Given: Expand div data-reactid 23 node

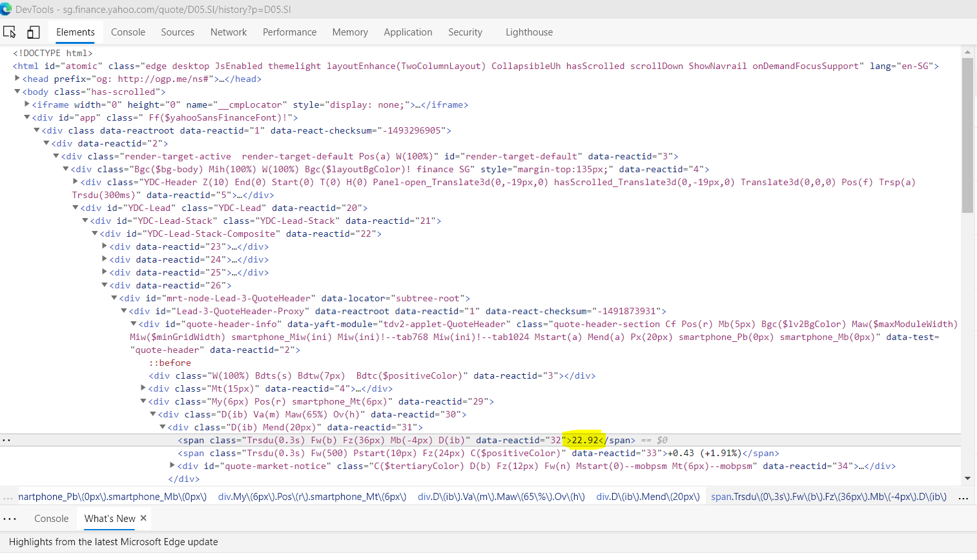Looking at the screenshot, I should click(105, 246).
